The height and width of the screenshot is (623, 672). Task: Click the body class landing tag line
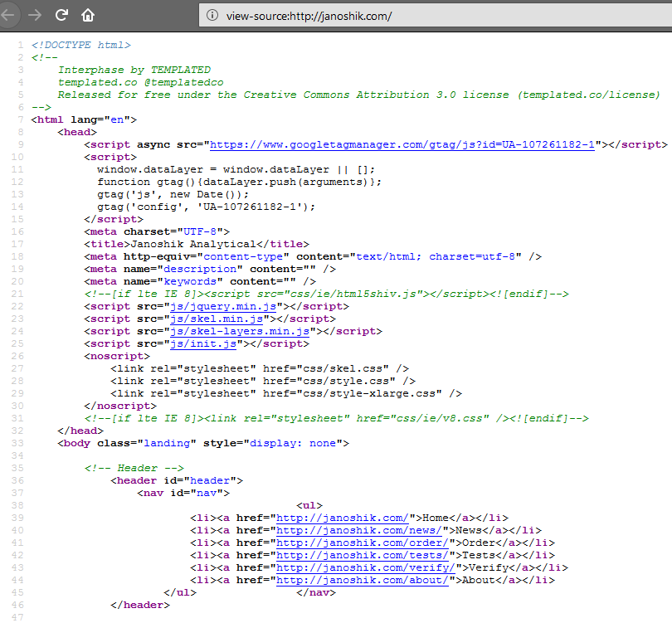click(x=203, y=443)
